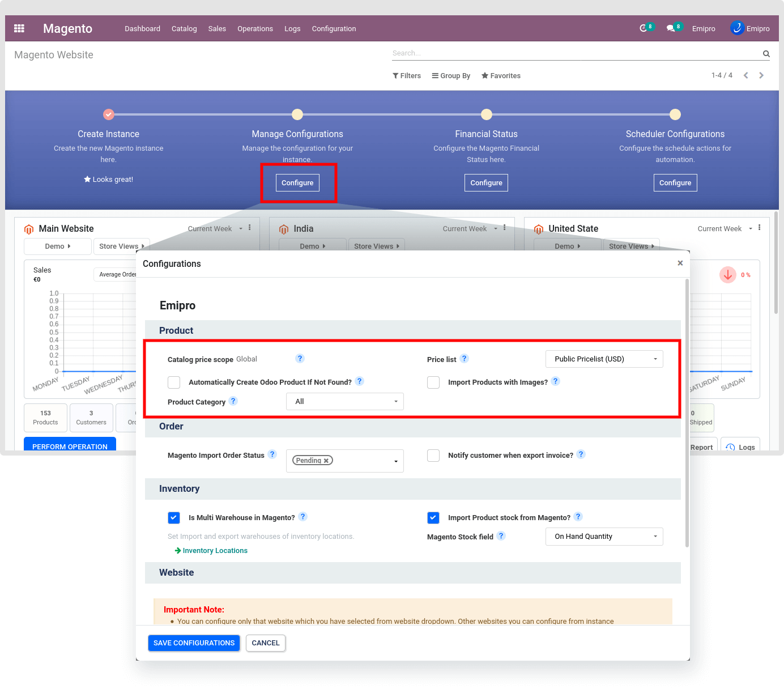Open the 153 Products stat tile

click(x=45, y=418)
